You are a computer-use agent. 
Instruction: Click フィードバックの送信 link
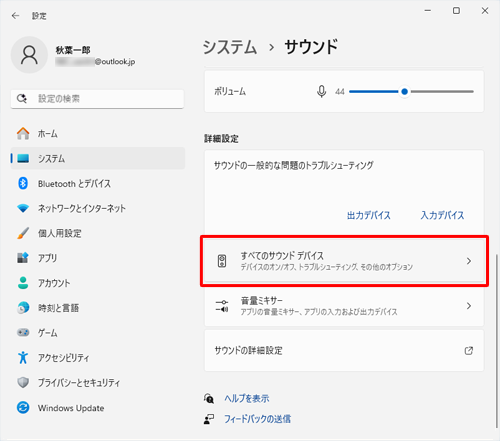coord(257,419)
